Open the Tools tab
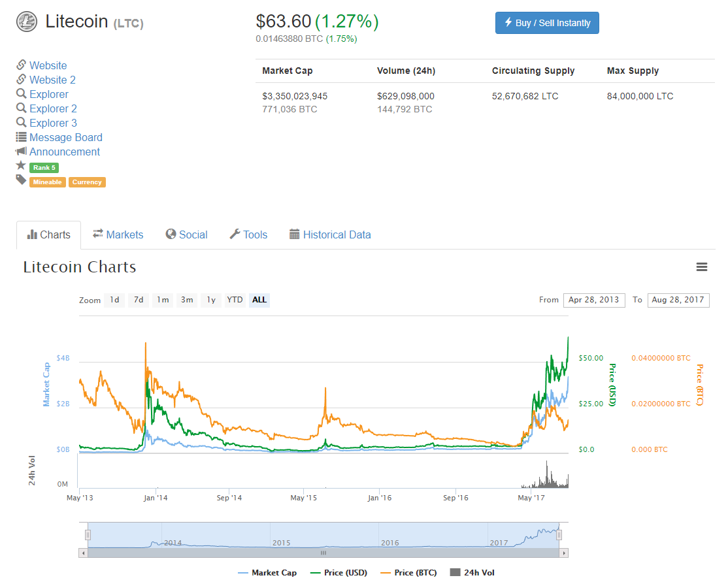 pyautogui.click(x=248, y=235)
